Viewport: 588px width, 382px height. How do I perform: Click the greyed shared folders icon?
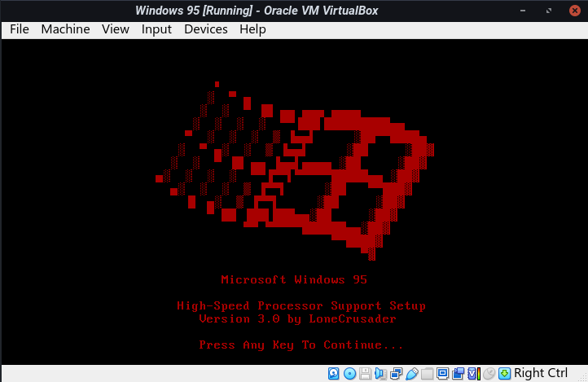click(x=428, y=373)
